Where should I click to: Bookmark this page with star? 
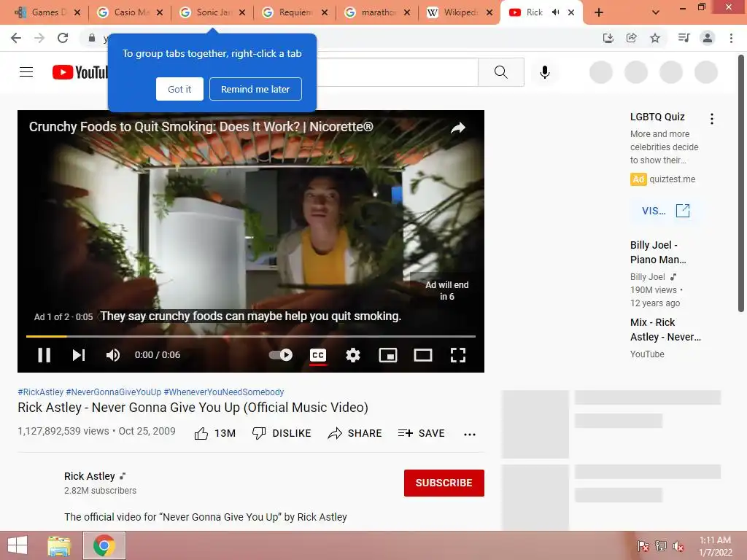(655, 38)
